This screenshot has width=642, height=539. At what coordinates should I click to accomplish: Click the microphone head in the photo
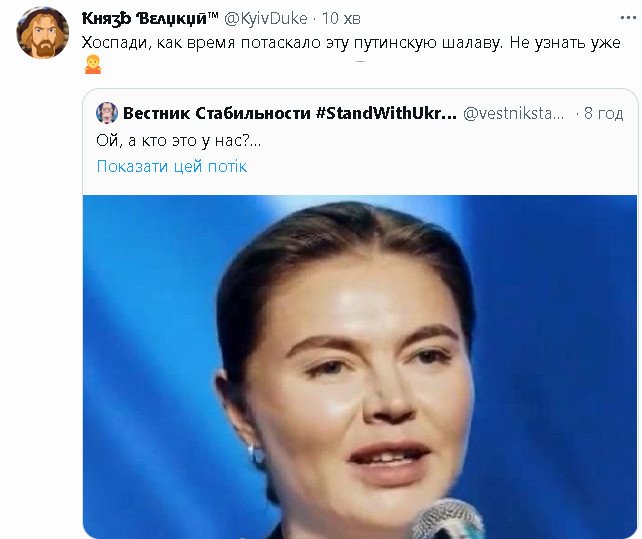[x=447, y=520]
